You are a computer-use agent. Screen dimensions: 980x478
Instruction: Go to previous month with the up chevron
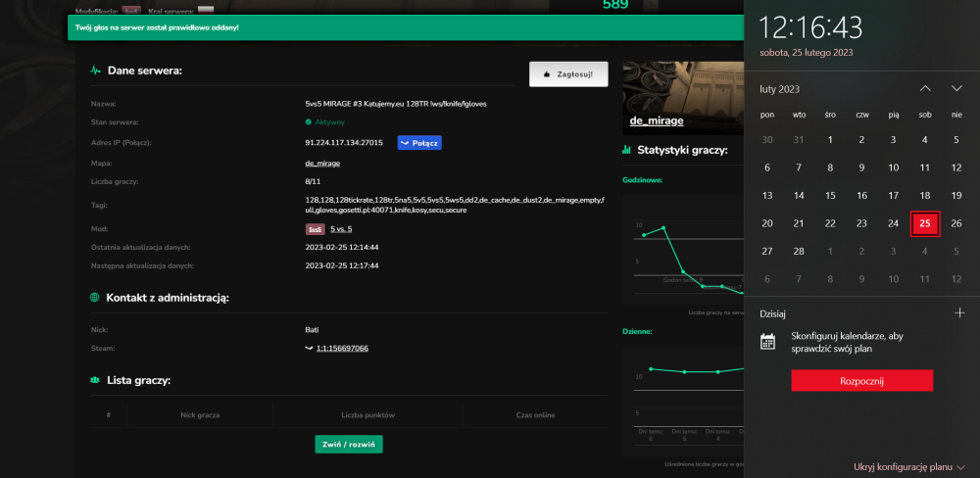click(x=926, y=89)
